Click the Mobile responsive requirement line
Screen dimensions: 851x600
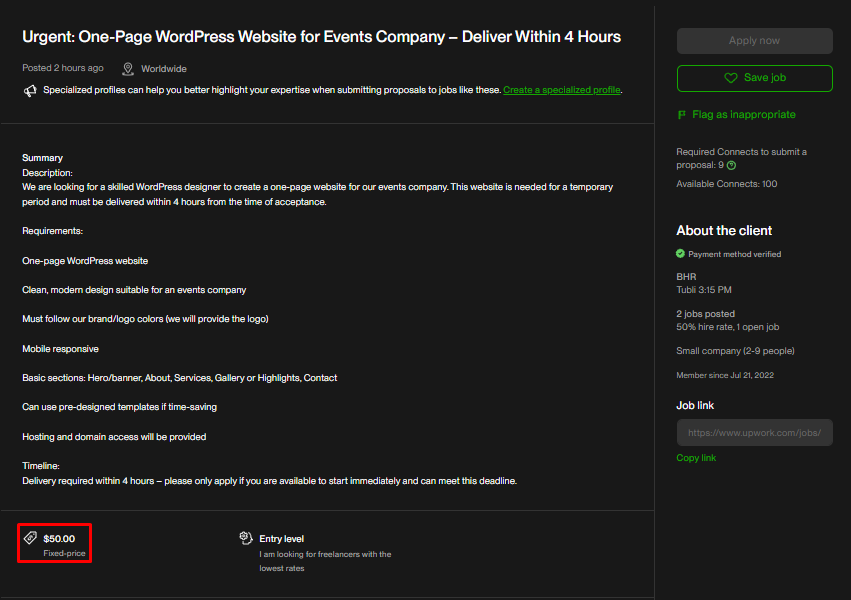[x=60, y=349]
